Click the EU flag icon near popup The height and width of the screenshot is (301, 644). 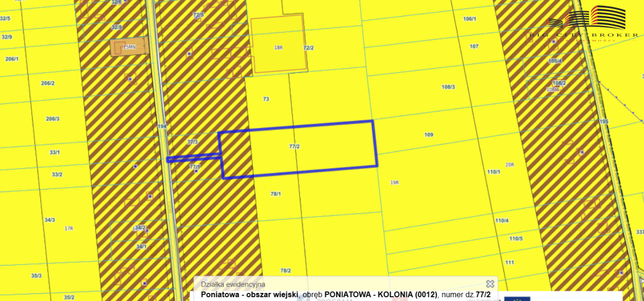coord(517,298)
